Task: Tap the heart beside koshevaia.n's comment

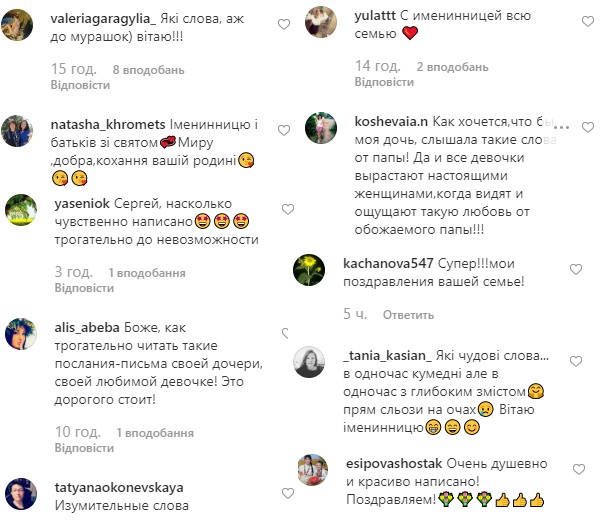Action: 588,127
